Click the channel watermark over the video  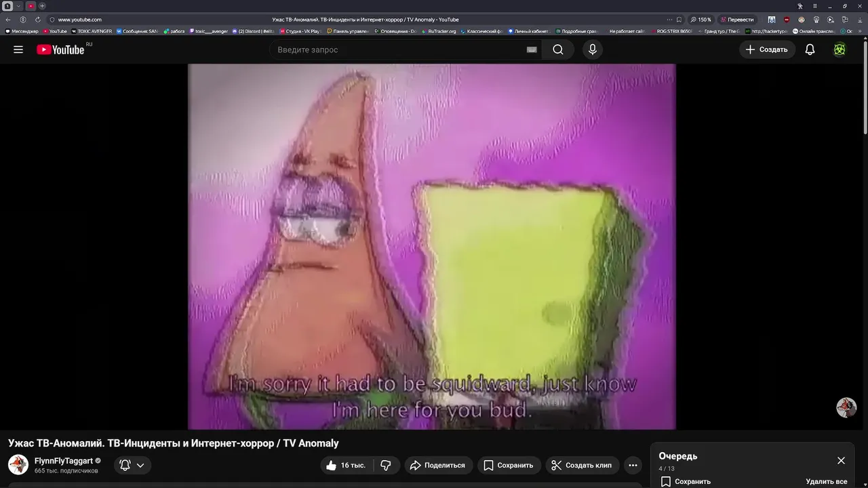point(846,407)
